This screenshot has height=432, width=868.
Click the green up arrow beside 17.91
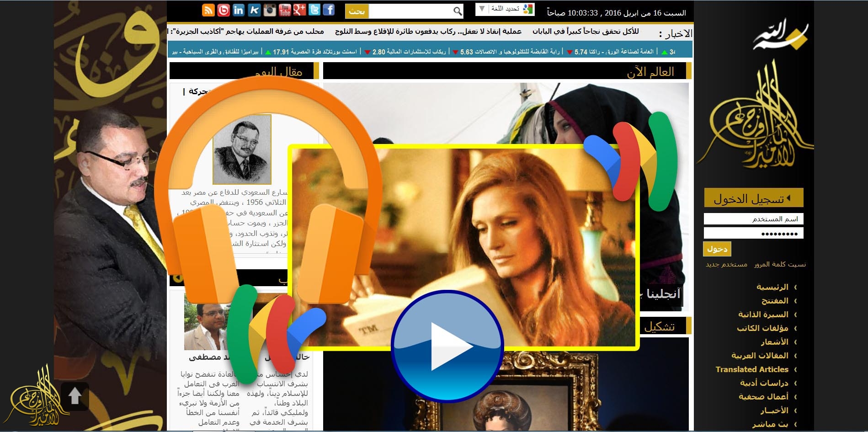coord(268,52)
